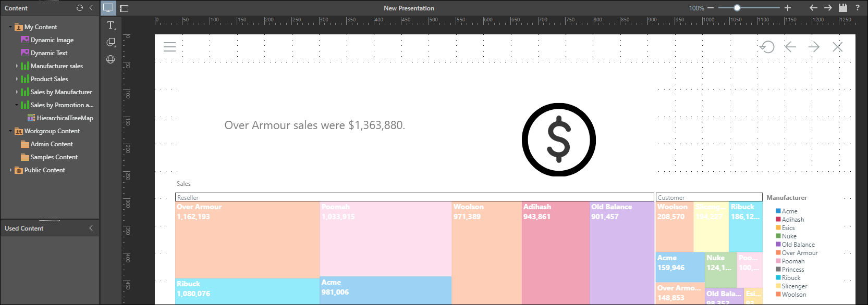Click the toolbar redo forward arrow

[x=828, y=8]
